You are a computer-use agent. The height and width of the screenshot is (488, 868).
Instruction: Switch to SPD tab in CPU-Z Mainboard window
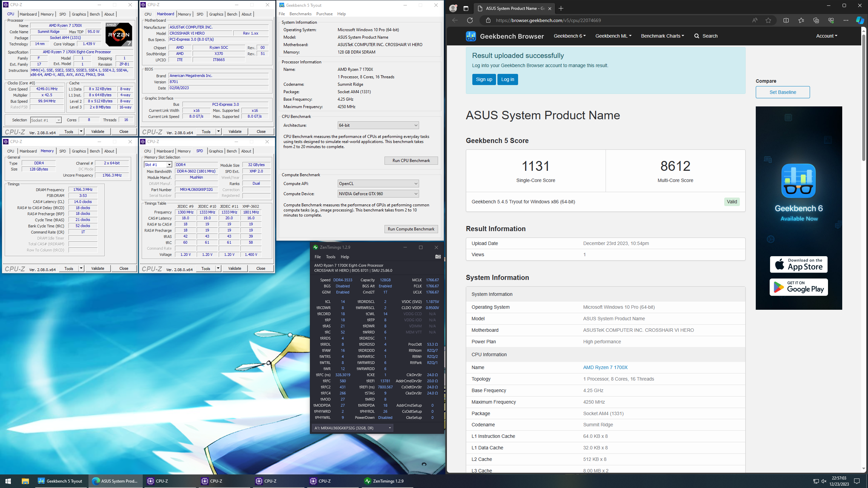click(x=200, y=14)
